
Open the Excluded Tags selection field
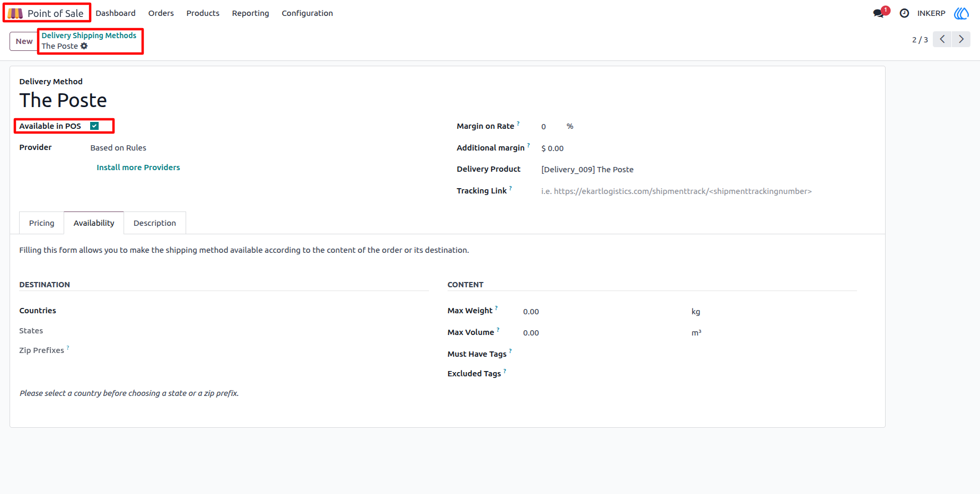tap(689, 374)
